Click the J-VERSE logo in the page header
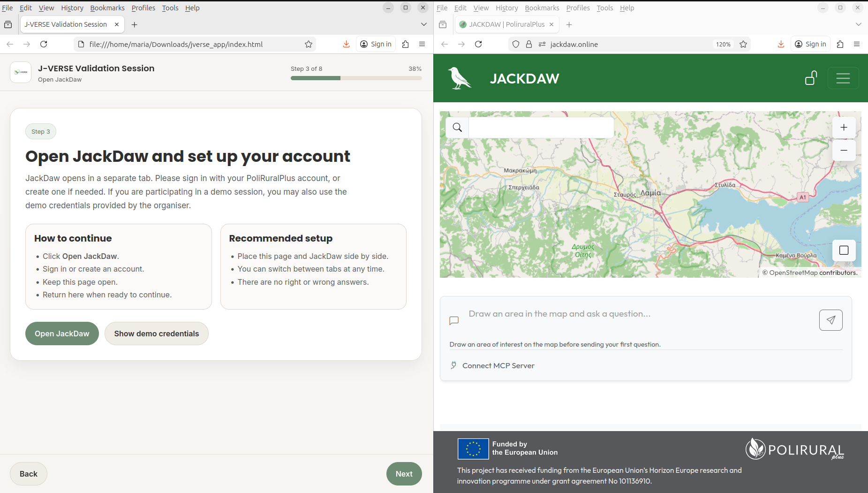 21,72
